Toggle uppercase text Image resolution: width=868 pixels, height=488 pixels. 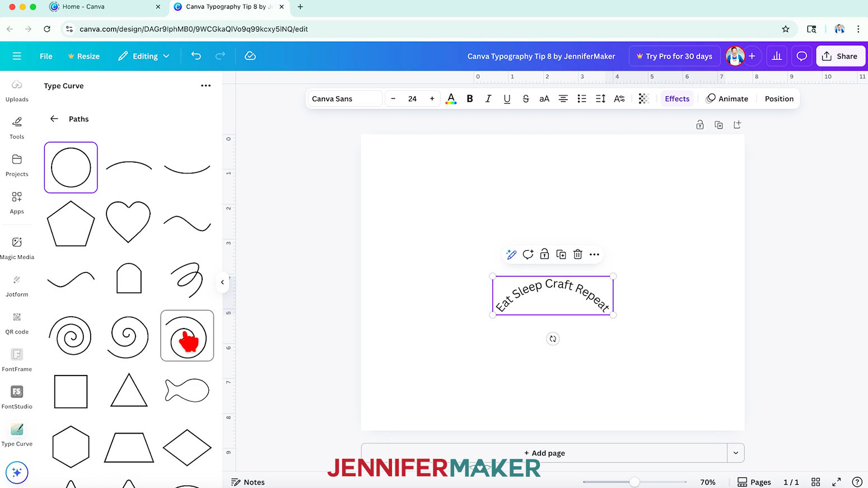click(544, 98)
